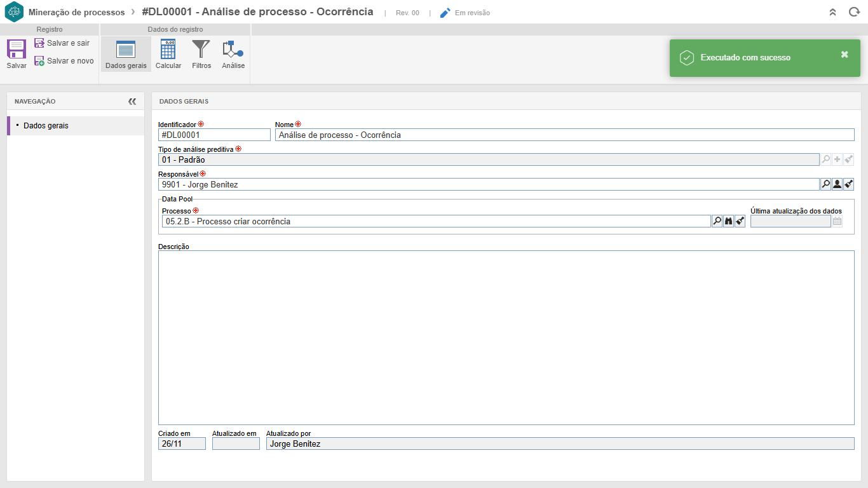Open the Filtros funnel tool

pos(201,54)
